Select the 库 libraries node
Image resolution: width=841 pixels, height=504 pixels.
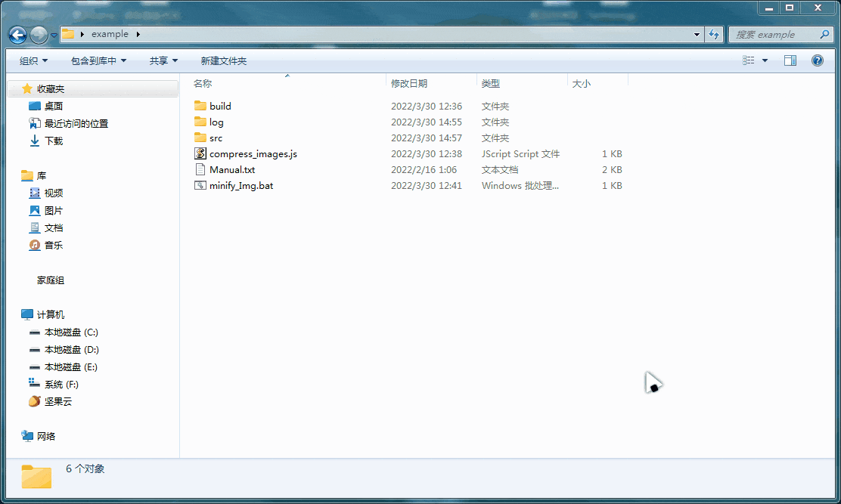(x=42, y=175)
